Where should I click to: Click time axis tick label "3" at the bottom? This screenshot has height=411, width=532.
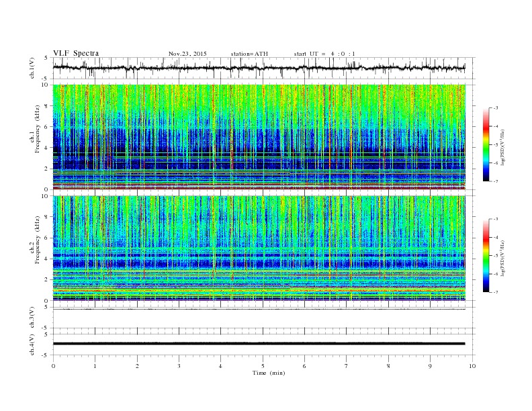coord(179,366)
